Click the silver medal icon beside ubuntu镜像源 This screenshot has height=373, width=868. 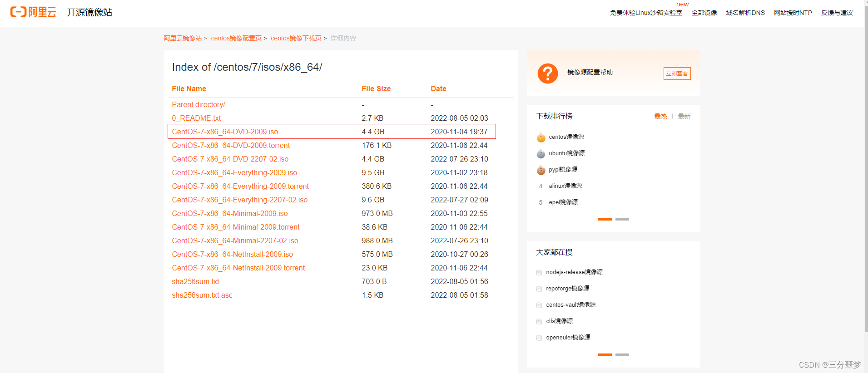click(541, 153)
